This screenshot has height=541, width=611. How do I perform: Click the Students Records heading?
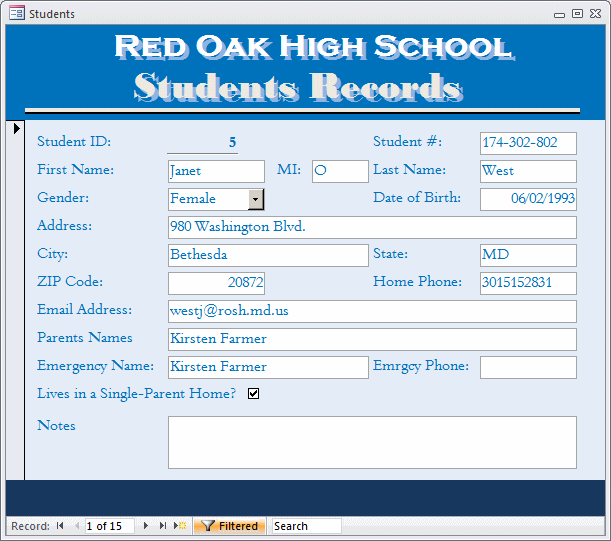(298, 87)
